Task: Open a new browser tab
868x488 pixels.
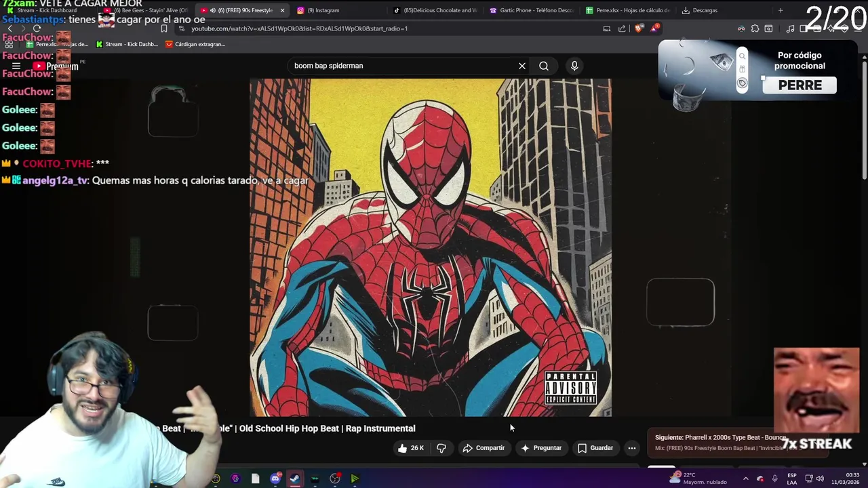Action: (781, 10)
